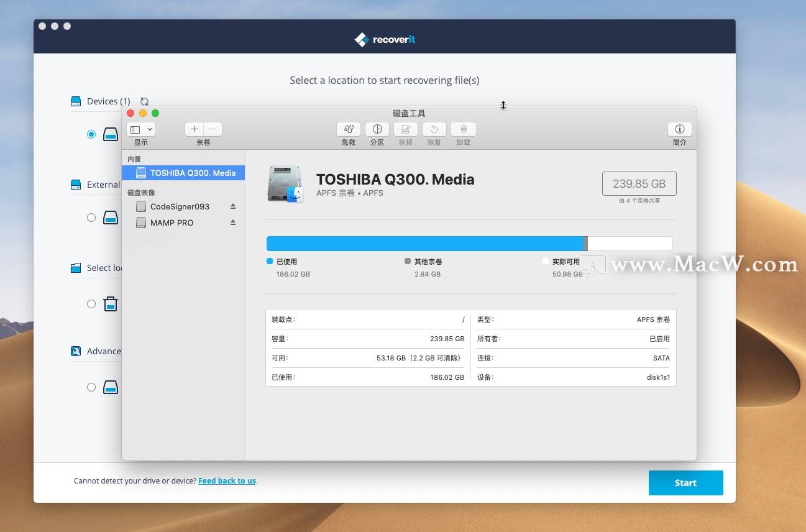Click the drive icon under External in Recoverit

click(111, 218)
